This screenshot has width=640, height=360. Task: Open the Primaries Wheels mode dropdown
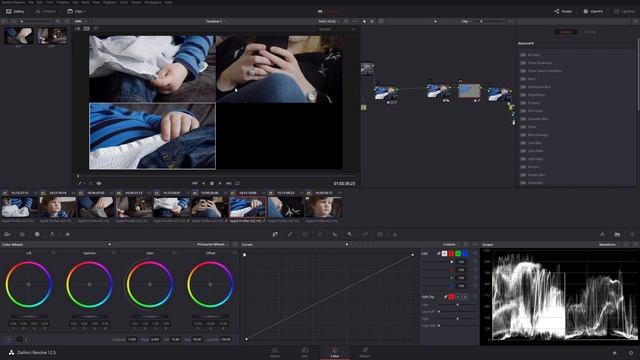(212, 244)
